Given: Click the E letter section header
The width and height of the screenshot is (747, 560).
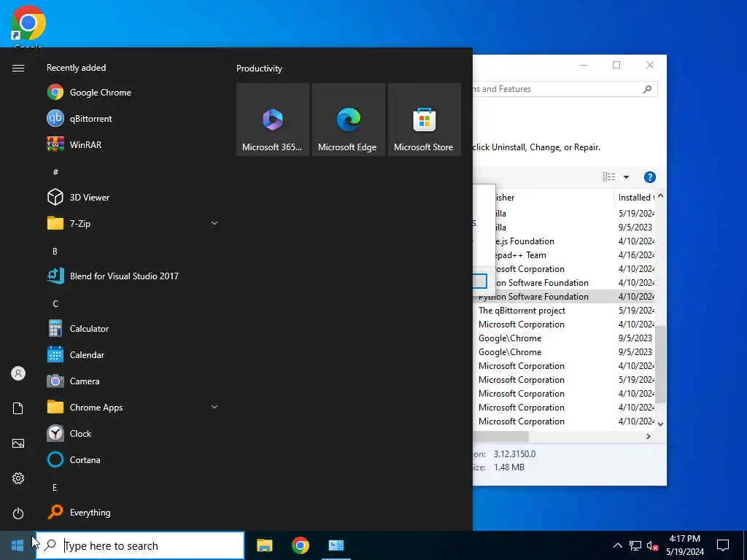Looking at the screenshot, I should click(x=55, y=488).
